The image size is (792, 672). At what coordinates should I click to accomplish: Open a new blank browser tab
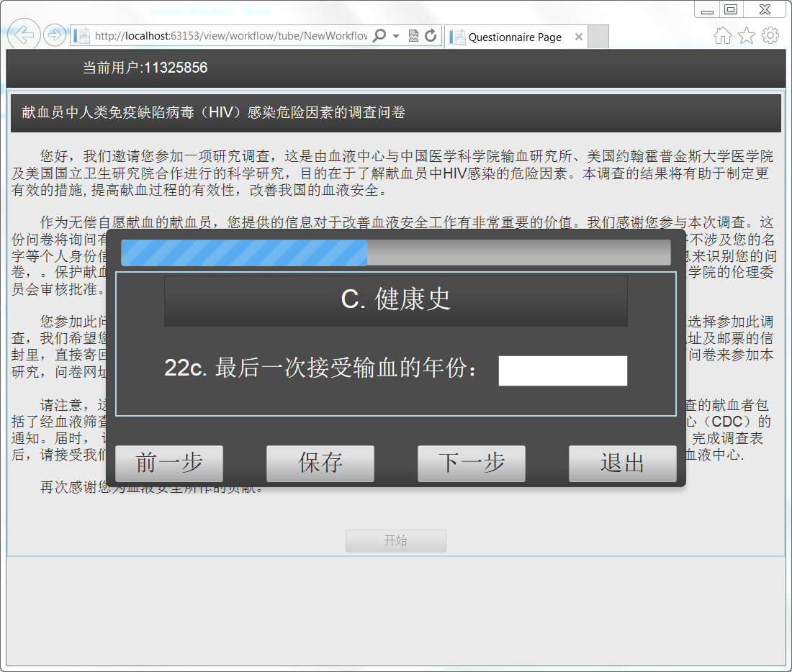tap(598, 37)
